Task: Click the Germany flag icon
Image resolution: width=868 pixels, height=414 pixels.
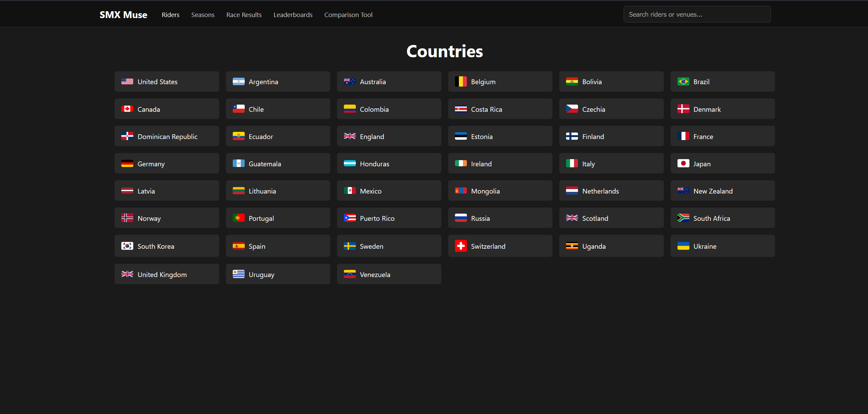Action: (127, 163)
